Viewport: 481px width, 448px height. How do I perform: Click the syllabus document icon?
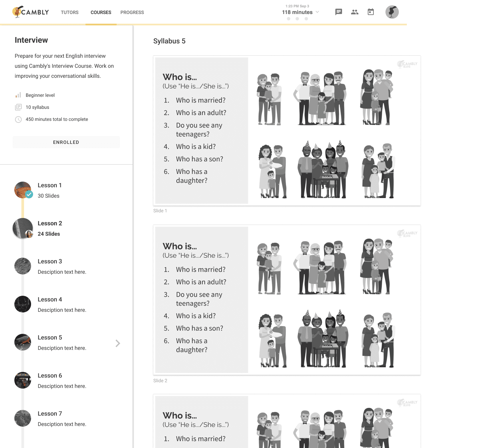(x=18, y=107)
